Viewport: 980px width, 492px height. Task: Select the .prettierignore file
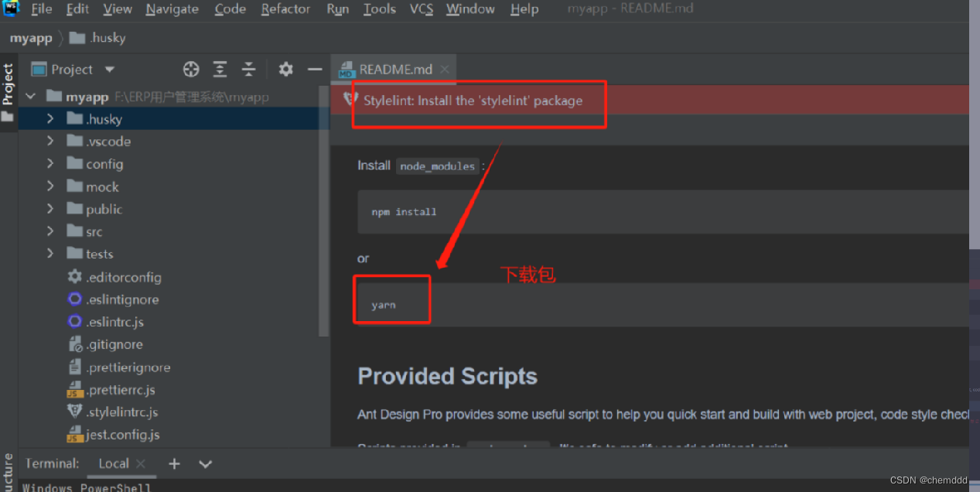[x=169, y=367]
